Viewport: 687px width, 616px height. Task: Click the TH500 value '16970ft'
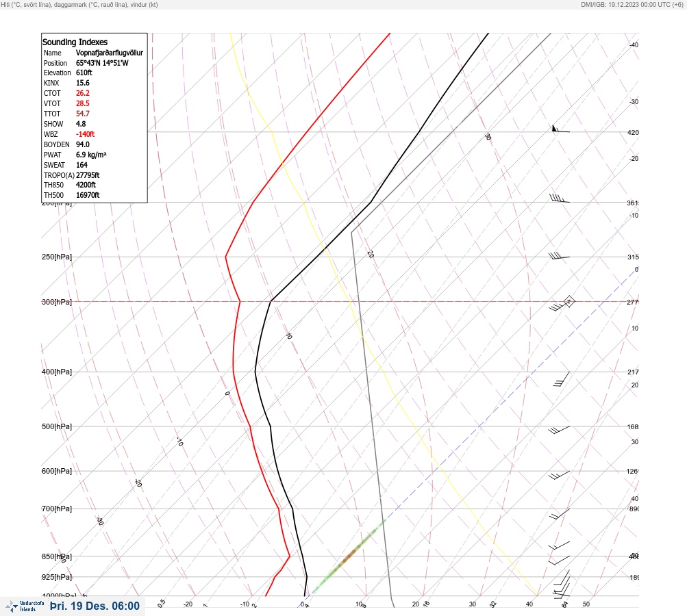[x=88, y=195]
